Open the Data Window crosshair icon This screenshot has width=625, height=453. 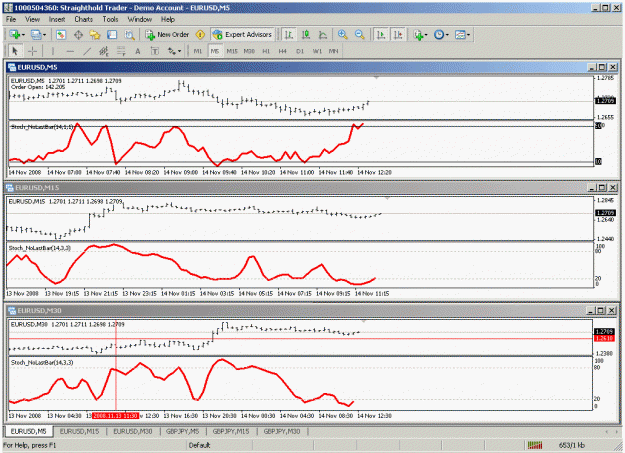tap(78, 35)
